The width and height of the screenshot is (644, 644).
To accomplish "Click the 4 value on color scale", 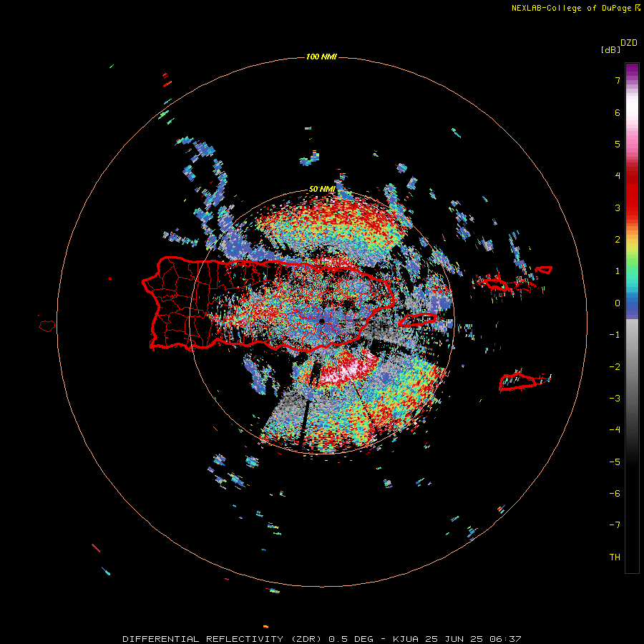I will point(618,176).
